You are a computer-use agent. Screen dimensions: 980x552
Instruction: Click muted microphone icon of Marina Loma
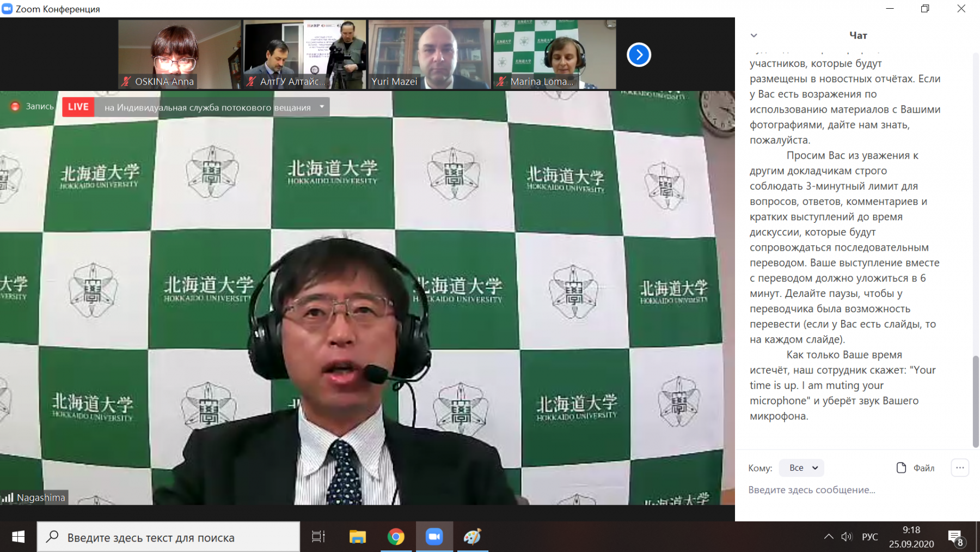501,82
